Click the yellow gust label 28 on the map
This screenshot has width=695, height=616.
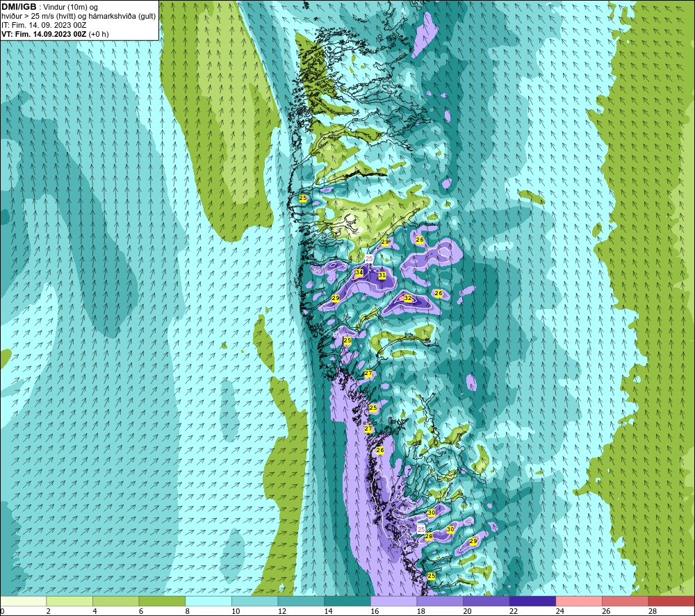429,536
